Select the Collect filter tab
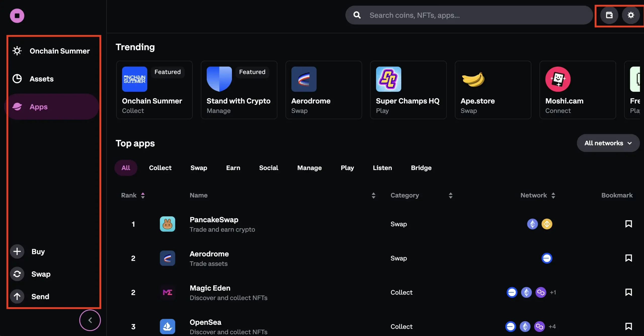The height and width of the screenshot is (336, 644). coord(160,167)
